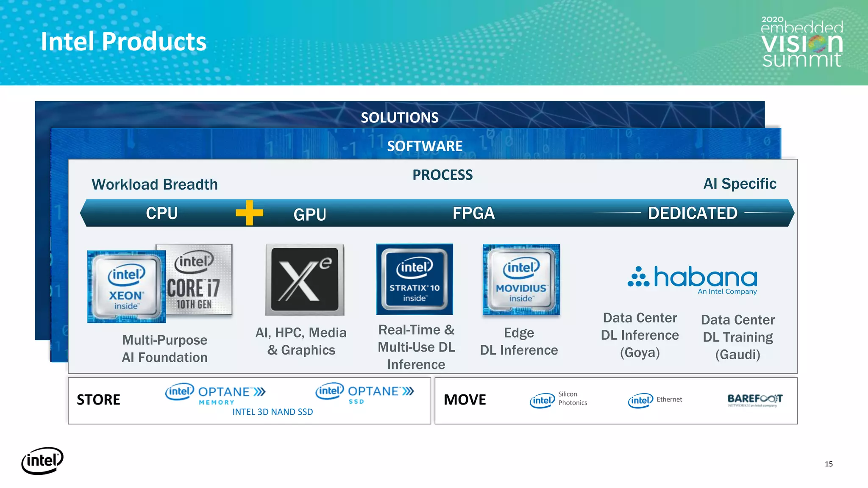
Task: Click the DEDICATED label in banner
Action: pyautogui.click(x=693, y=213)
